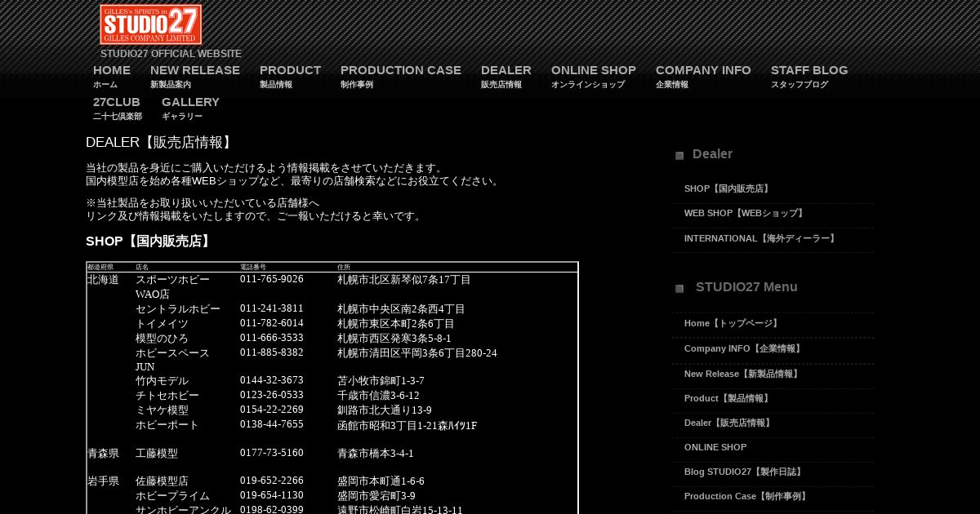Open WEB SHOP【WEBショップ】 sidebar link

[745, 213]
